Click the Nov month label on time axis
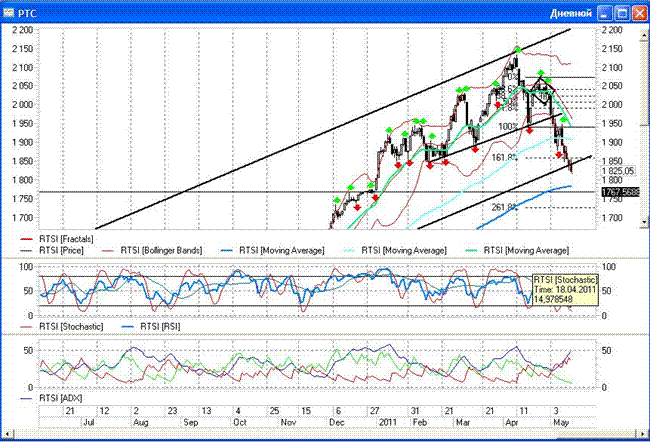Screen dimensions: 650x442 tap(289, 422)
